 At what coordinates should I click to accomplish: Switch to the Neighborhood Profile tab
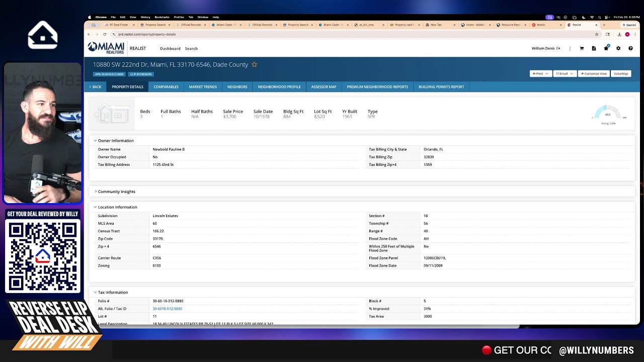279,86
